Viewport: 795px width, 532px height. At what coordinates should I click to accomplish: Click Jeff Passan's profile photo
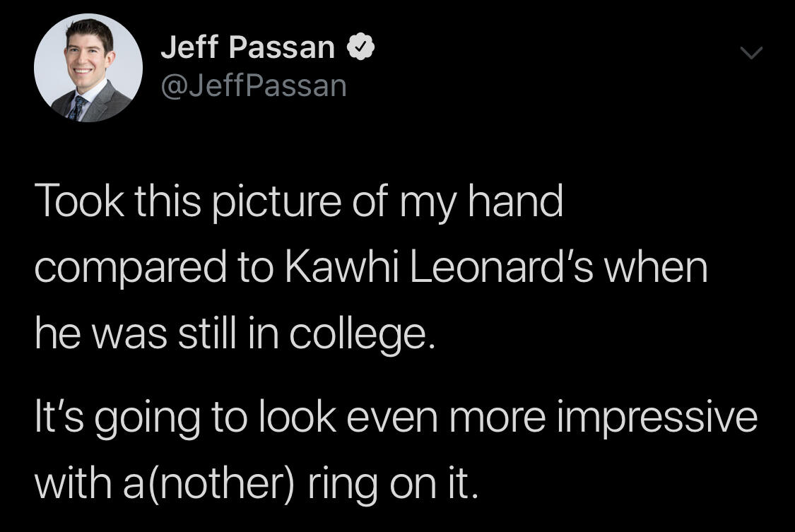click(88, 68)
